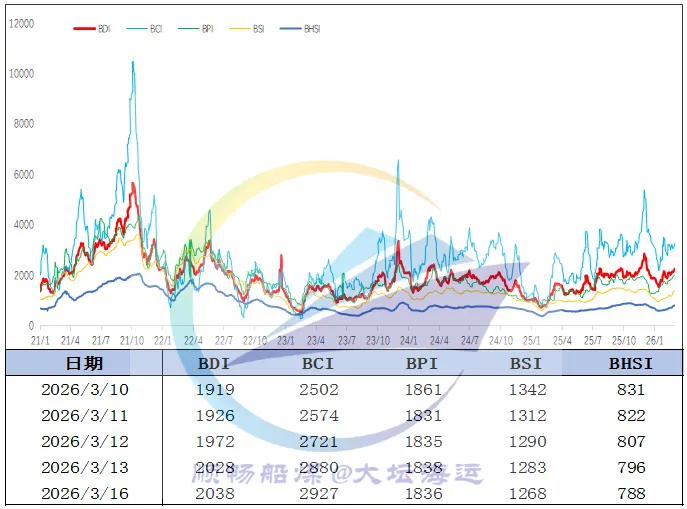Image resolution: width=687 pixels, height=509 pixels.
Task: Click the y-axis label 4000
Action: tap(24, 225)
